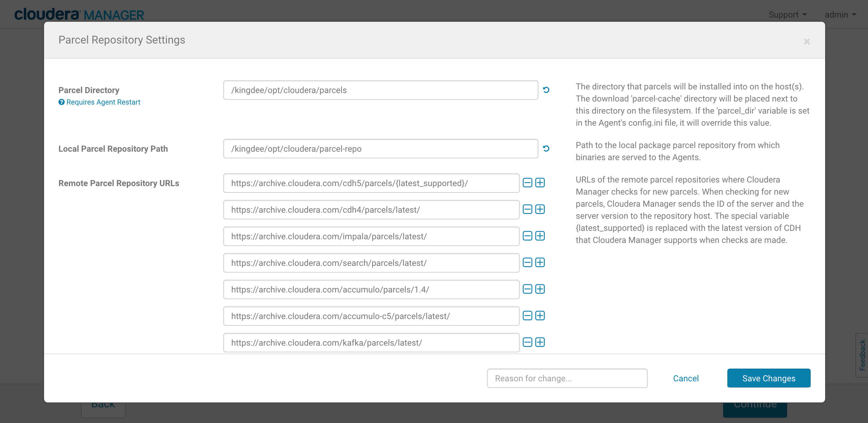Open the admin user dropdown
Image resolution: width=868 pixels, height=423 pixels.
[x=840, y=15]
